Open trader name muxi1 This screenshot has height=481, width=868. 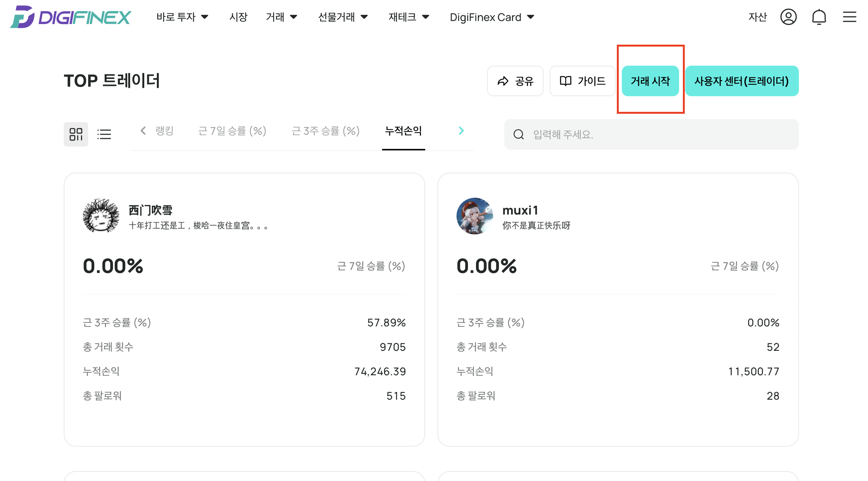click(520, 210)
